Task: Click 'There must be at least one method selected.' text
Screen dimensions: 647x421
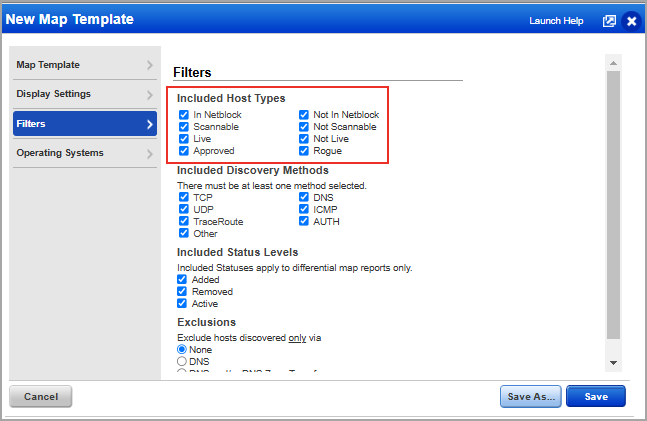Action: 272,186
